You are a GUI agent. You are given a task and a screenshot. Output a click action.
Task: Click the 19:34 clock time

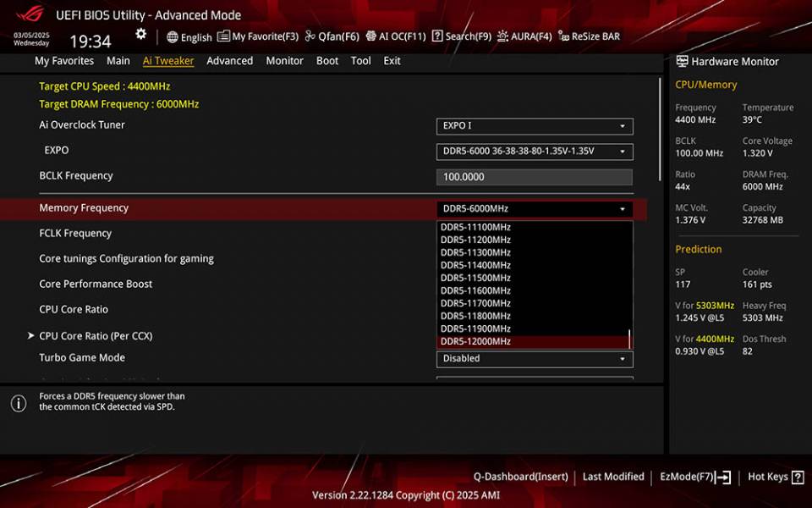(x=91, y=41)
